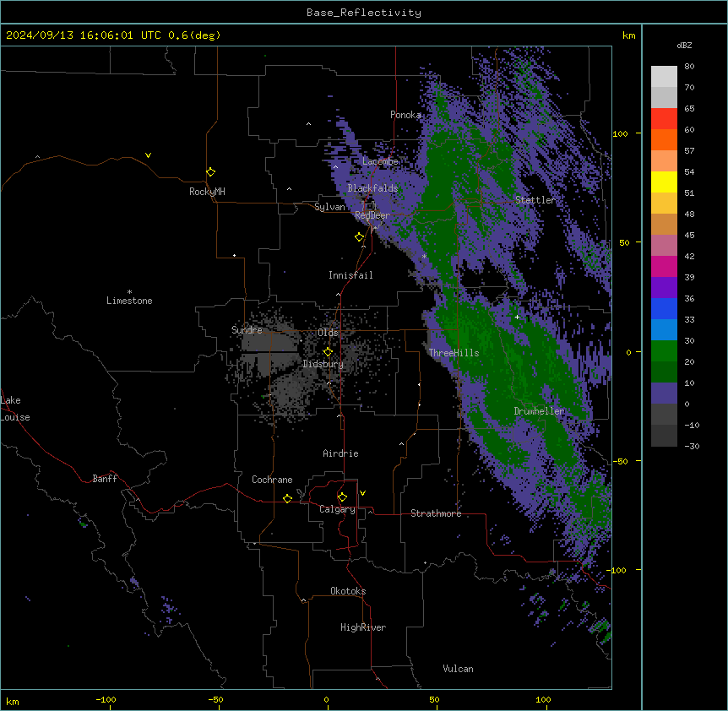Viewport: 728px width, 711px height.
Task: Click the Calgary city label
Action: coord(337,509)
